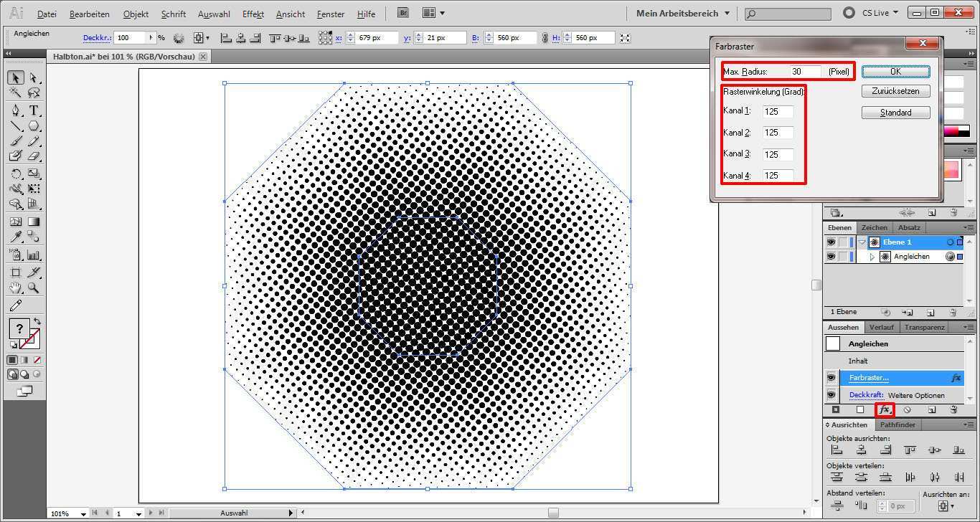Screen dimensions: 980x522
Task: Hide the Ebene 1 layer
Action: point(831,242)
